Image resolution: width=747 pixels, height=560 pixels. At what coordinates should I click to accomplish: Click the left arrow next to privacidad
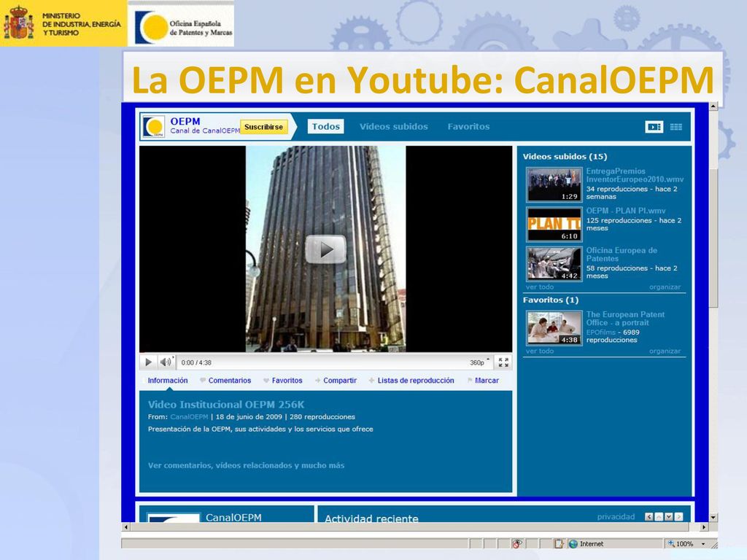[649, 517]
